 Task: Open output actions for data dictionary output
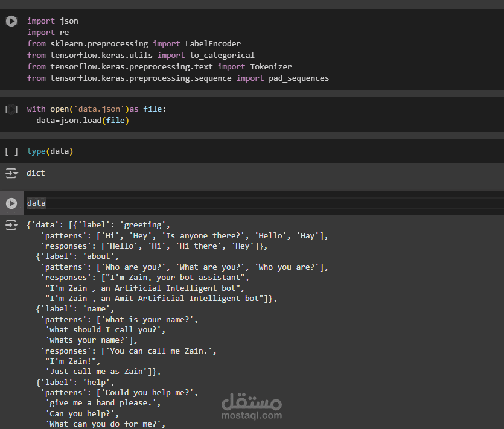(x=11, y=225)
